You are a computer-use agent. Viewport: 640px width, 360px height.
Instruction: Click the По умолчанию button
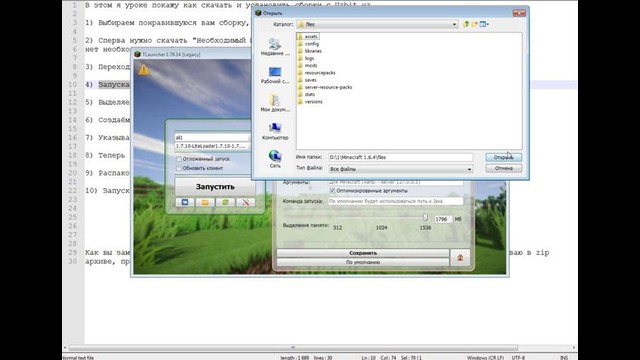[x=363, y=262]
